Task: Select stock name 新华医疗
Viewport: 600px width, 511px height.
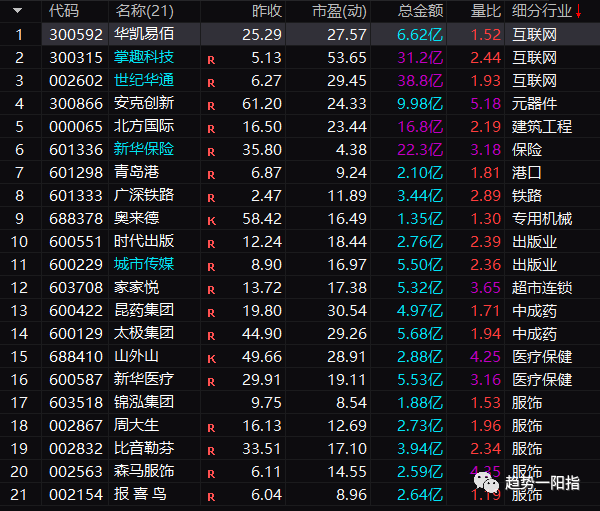Action: tap(144, 379)
